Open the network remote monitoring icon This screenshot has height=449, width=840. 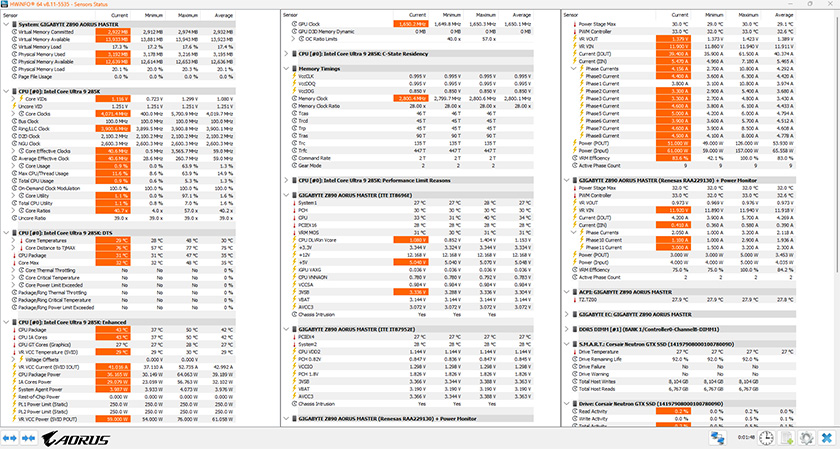click(x=719, y=438)
